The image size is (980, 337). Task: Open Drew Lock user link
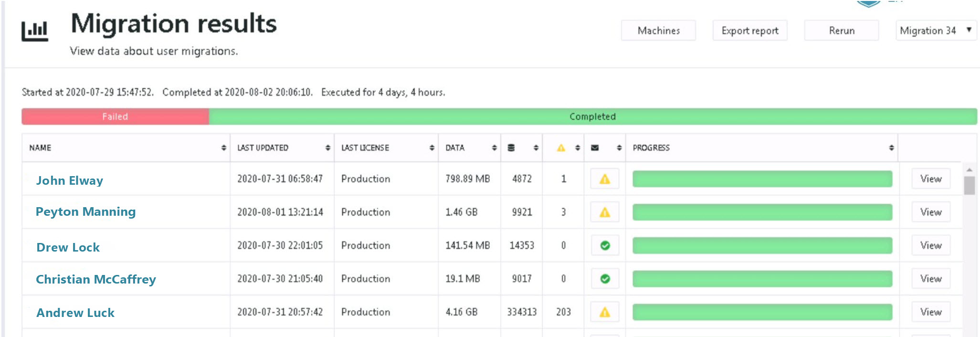pos(68,247)
